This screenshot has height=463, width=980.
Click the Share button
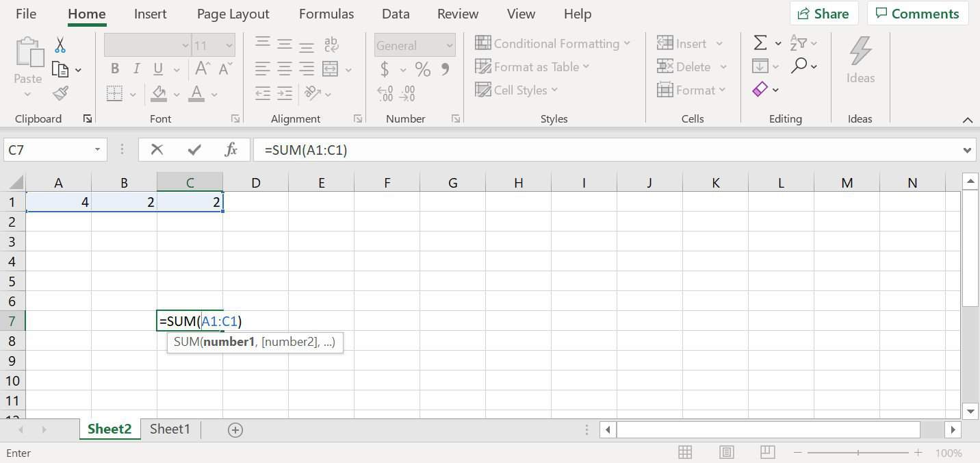click(823, 13)
